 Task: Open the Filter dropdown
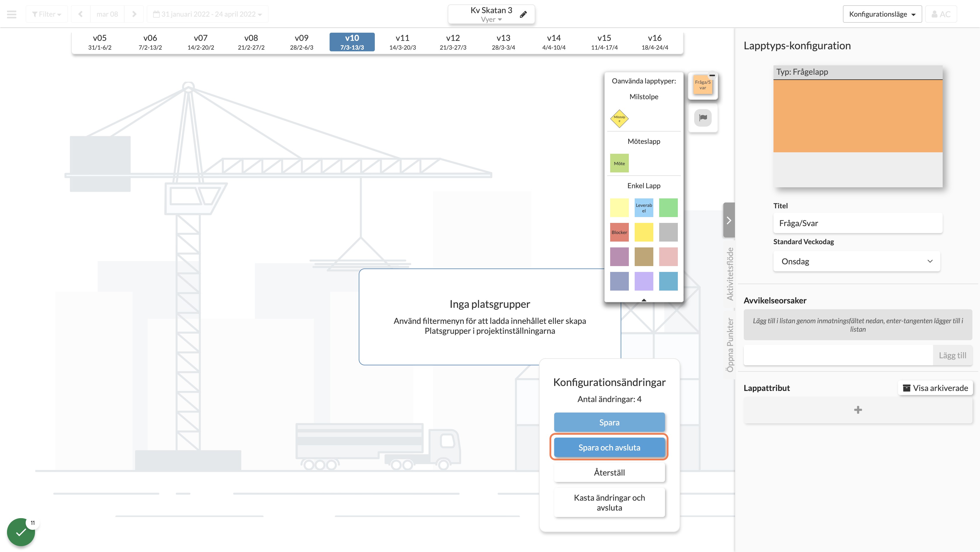[x=47, y=14]
